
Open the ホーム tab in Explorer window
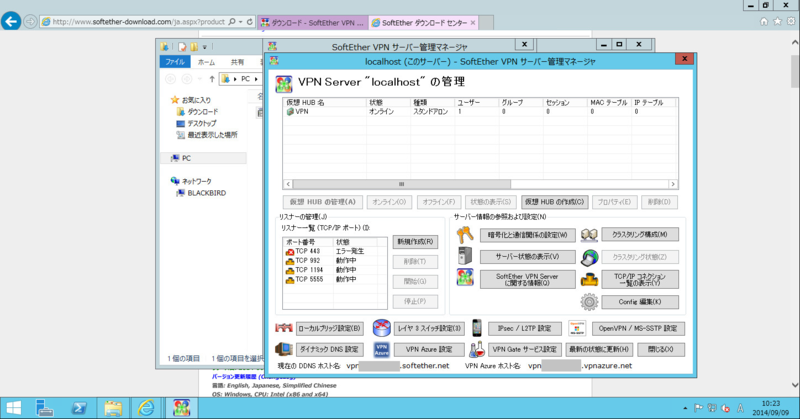[x=206, y=62]
